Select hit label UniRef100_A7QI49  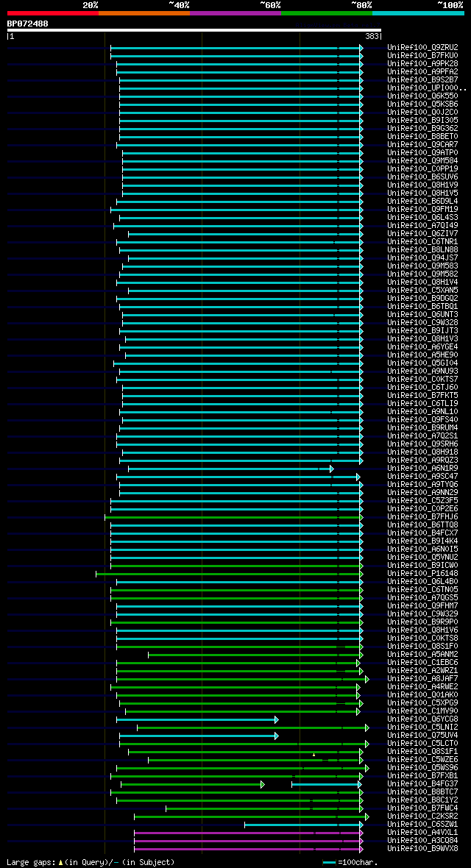point(422,225)
